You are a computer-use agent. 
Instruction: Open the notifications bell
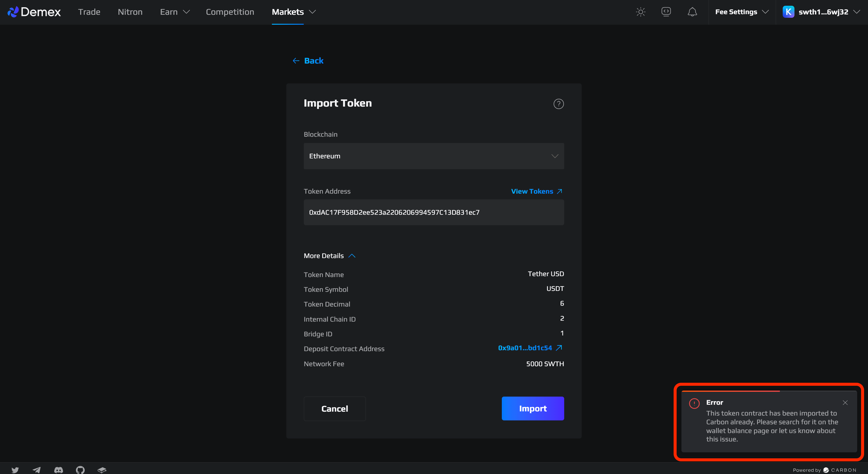click(x=692, y=12)
